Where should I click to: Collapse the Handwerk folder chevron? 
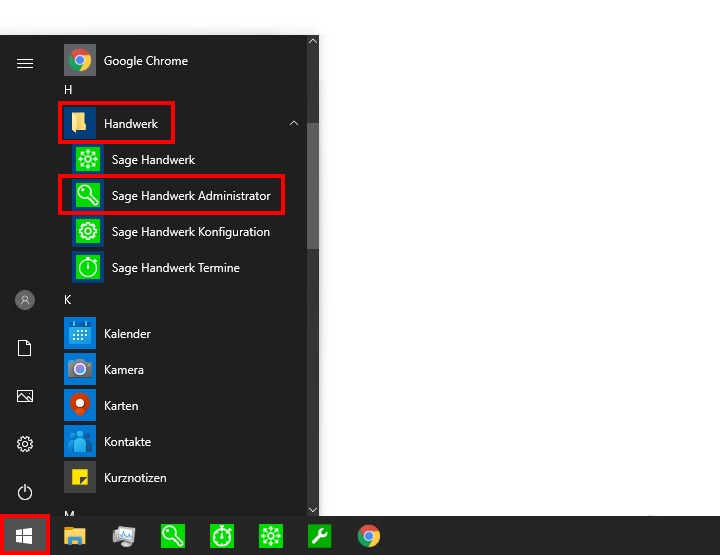[293, 124]
